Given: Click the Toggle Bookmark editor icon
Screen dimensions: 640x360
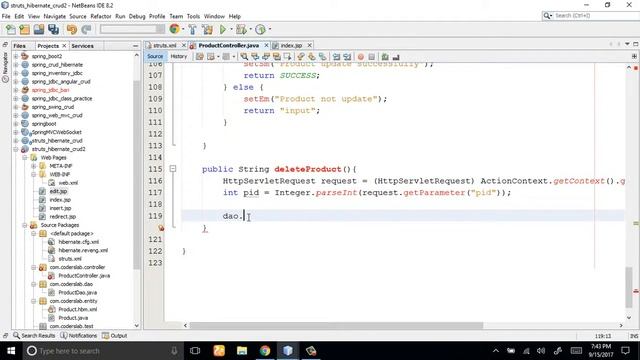Looking at the screenshot, I should (322, 57).
